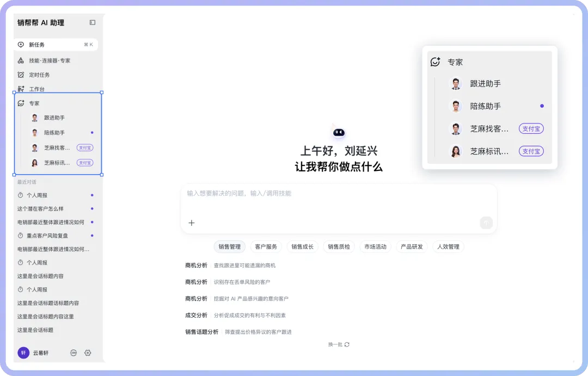Switch to the 人效管理 category tab
588x376 pixels.
[x=448, y=246]
